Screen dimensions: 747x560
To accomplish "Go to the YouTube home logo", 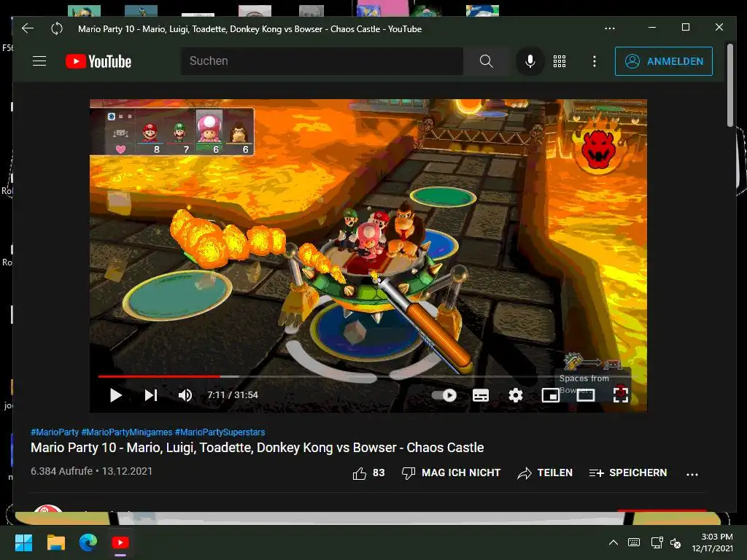I will [x=98, y=61].
